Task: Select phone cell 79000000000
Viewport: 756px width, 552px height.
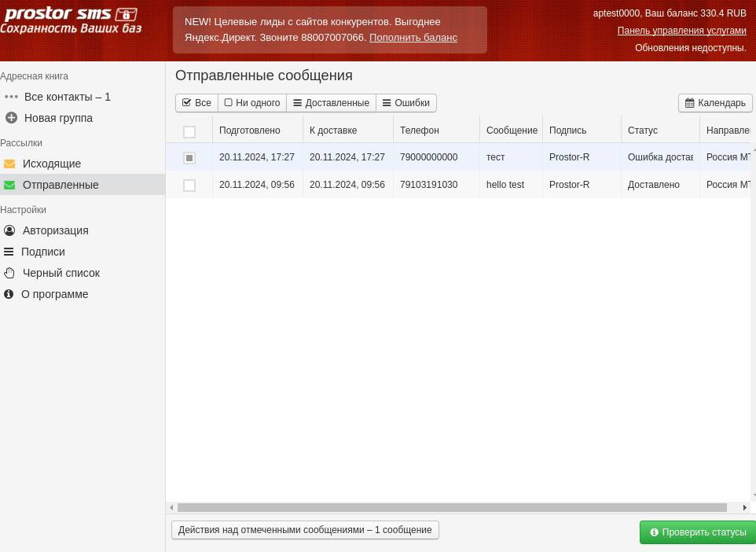Action: [428, 156]
